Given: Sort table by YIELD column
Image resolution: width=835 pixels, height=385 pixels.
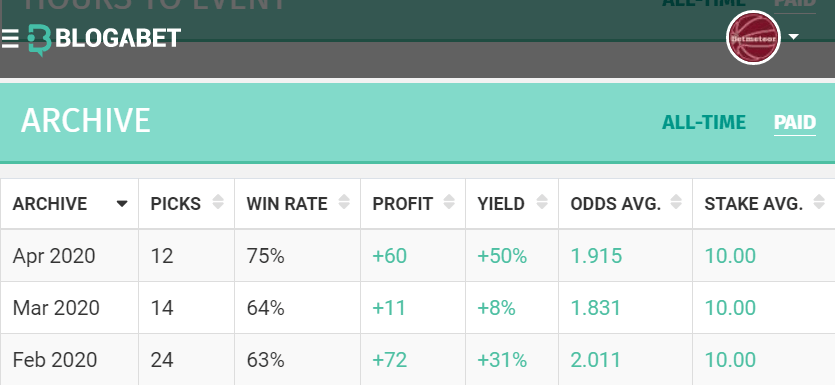Looking at the screenshot, I should coord(512,203).
